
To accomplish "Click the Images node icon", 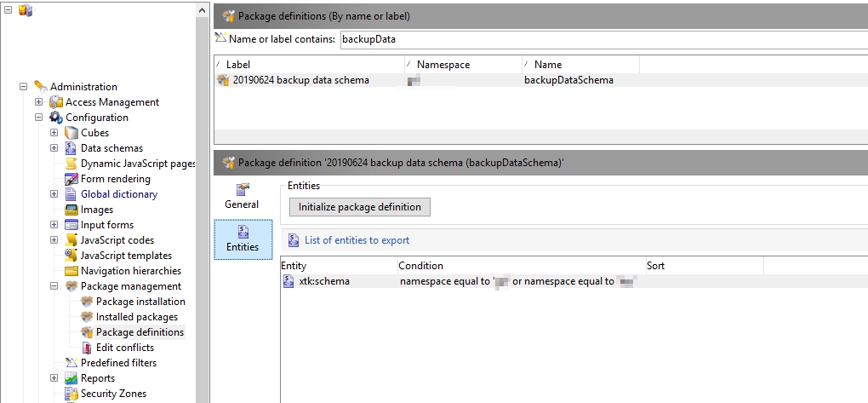I will [71, 210].
